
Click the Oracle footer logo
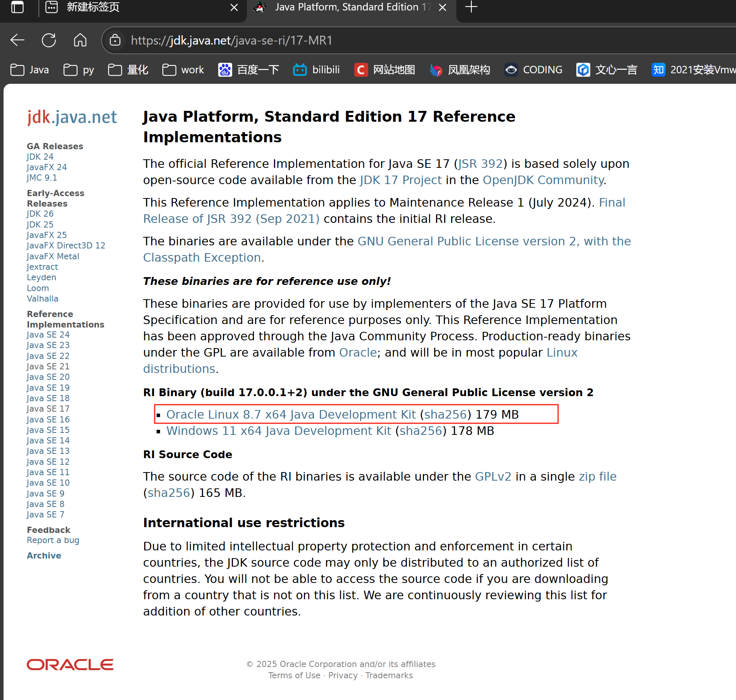tap(70, 665)
